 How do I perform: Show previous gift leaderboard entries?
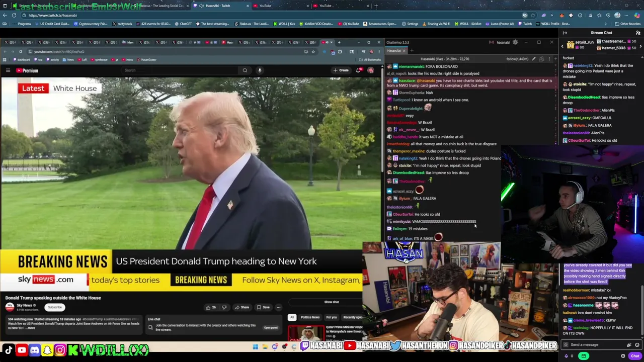pyautogui.click(x=562, y=47)
